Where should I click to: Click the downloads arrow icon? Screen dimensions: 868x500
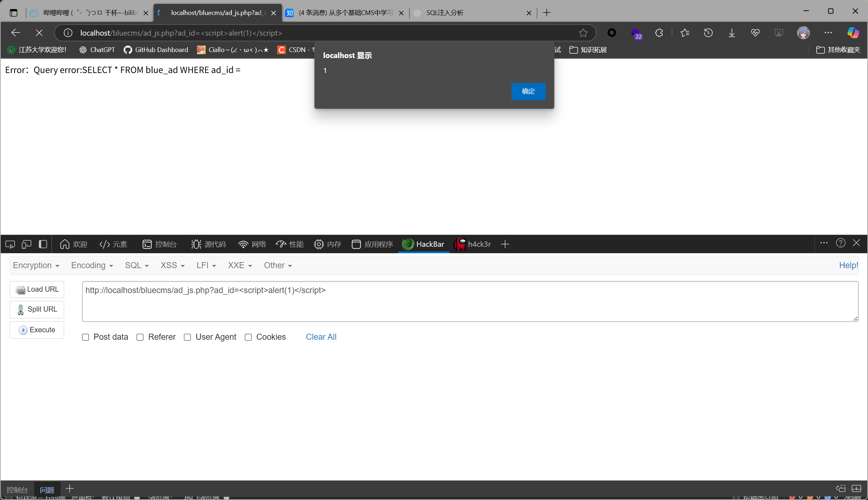[732, 33]
